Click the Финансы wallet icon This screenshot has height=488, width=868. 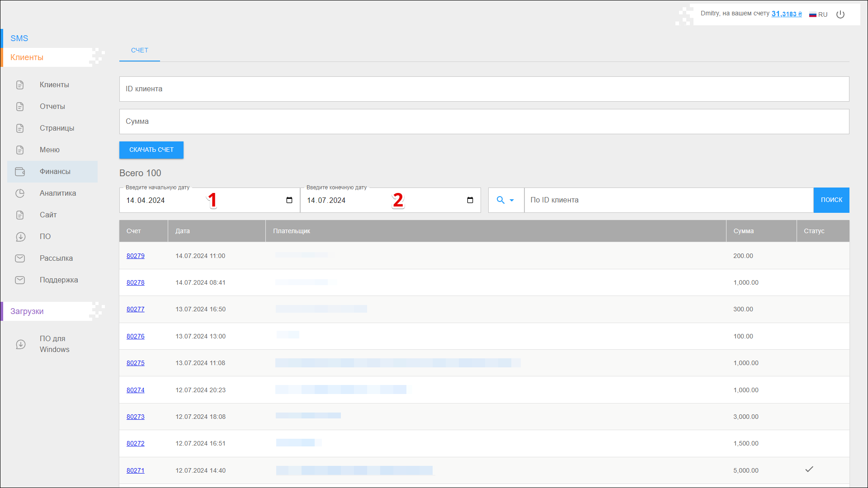20,172
